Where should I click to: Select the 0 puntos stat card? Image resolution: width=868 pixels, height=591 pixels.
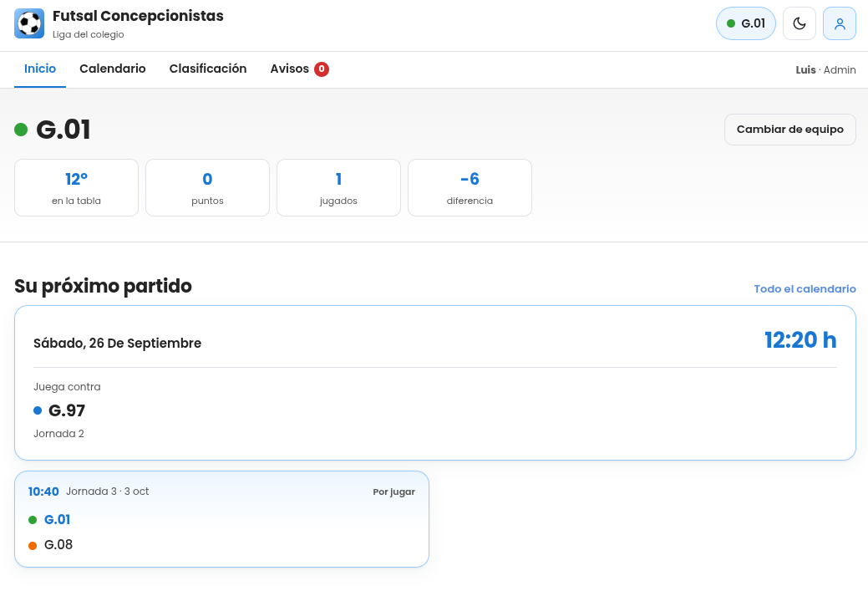point(207,188)
